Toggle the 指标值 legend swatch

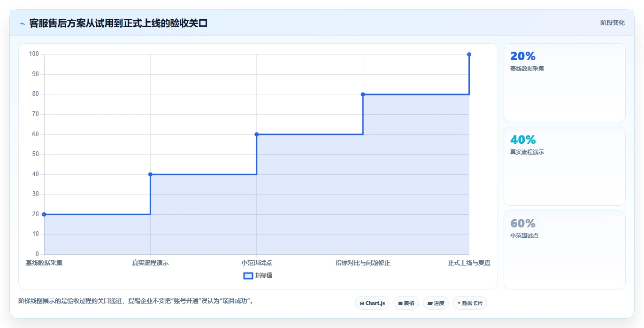click(x=248, y=275)
